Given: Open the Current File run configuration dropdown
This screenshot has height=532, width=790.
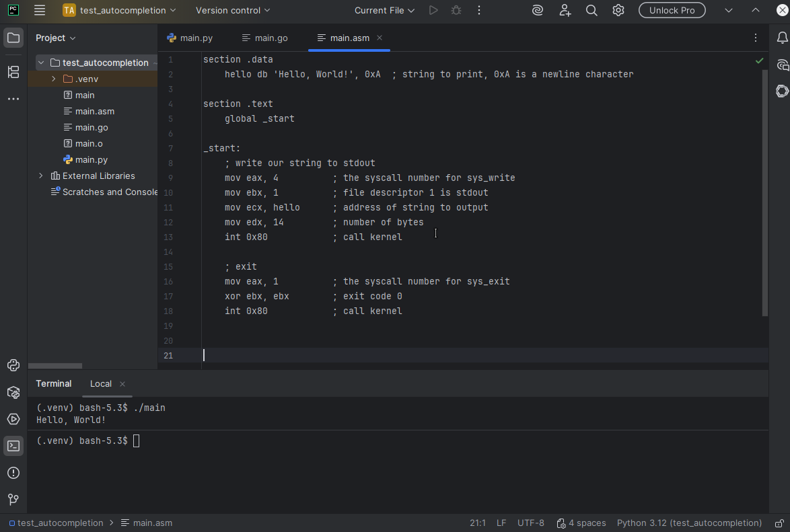Looking at the screenshot, I should pyautogui.click(x=385, y=11).
